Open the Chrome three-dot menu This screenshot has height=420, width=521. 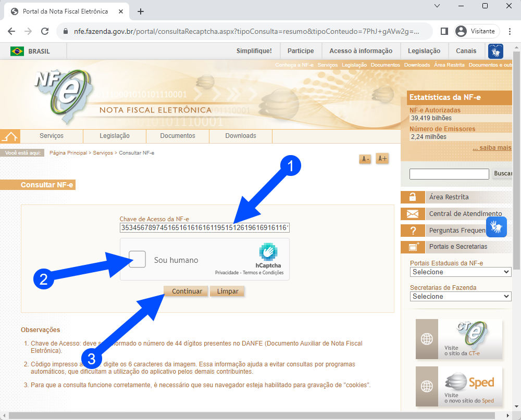(x=510, y=31)
